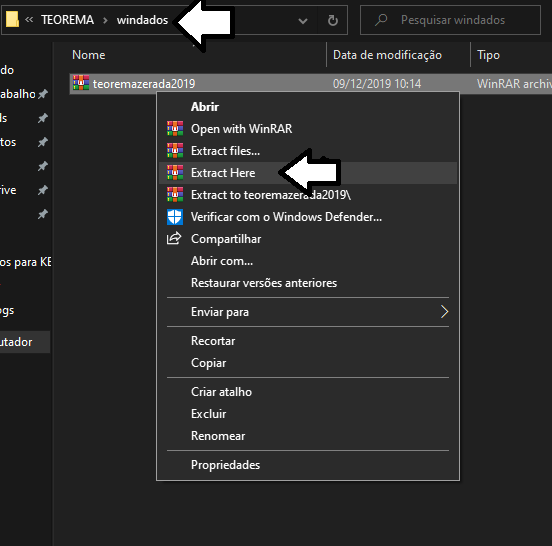
Task: Choose Compartilhar menu entry
Action: (308, 239)
